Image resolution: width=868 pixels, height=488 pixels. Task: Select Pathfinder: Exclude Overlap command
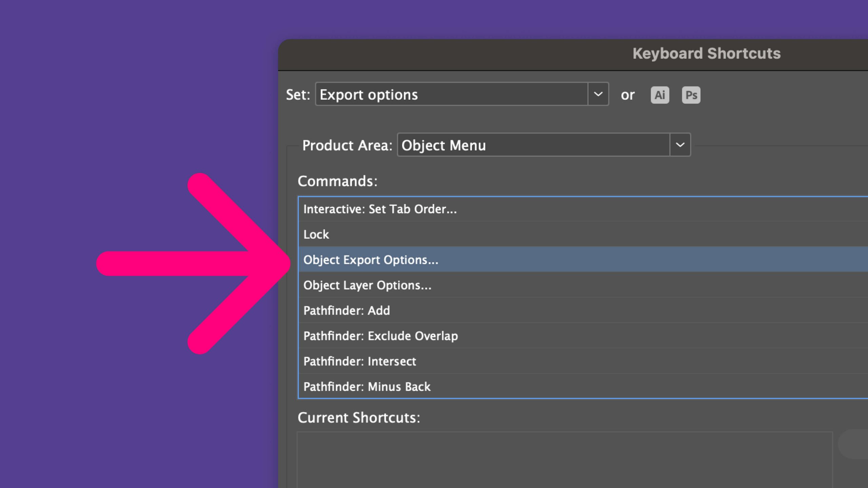pyautogui.click(x=380, y=336)
